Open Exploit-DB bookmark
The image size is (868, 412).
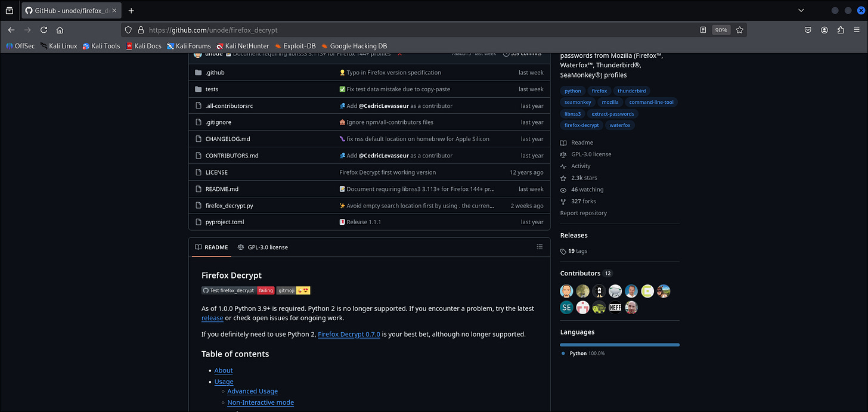point(295,46)
